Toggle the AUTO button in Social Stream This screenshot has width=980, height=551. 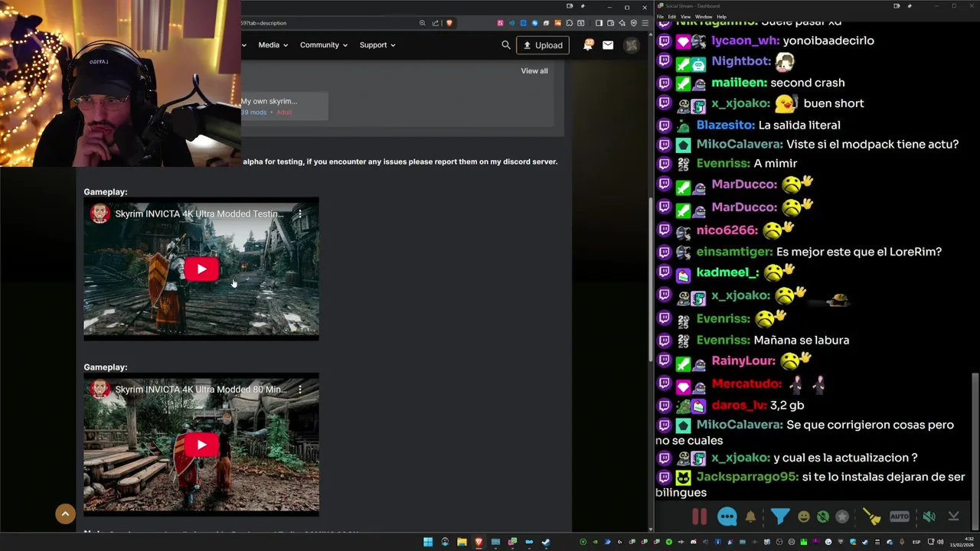click(900, 517)
